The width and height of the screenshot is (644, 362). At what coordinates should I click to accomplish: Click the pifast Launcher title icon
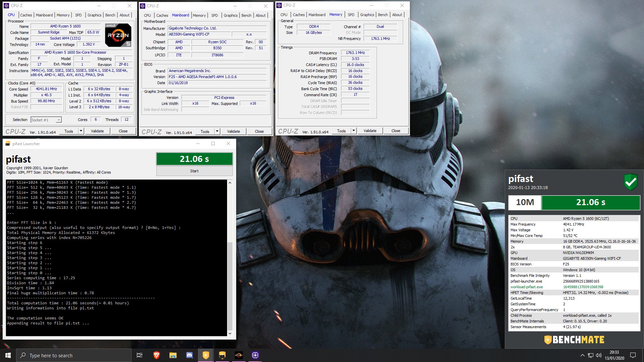click(x=8, y=144)
